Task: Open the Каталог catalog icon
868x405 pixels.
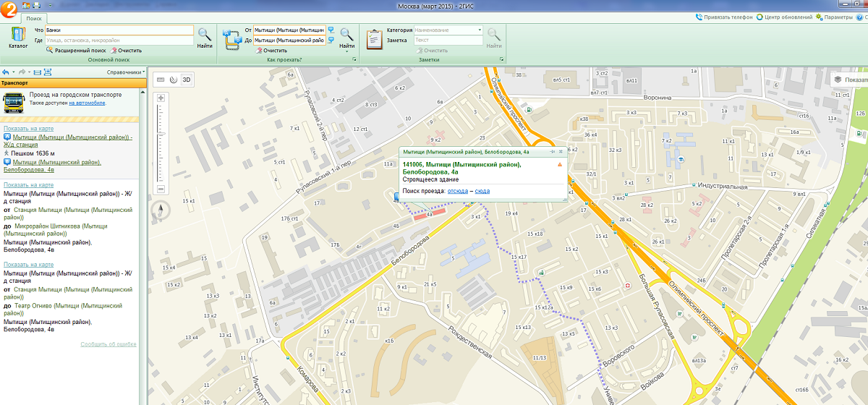Action: point(18,37)
